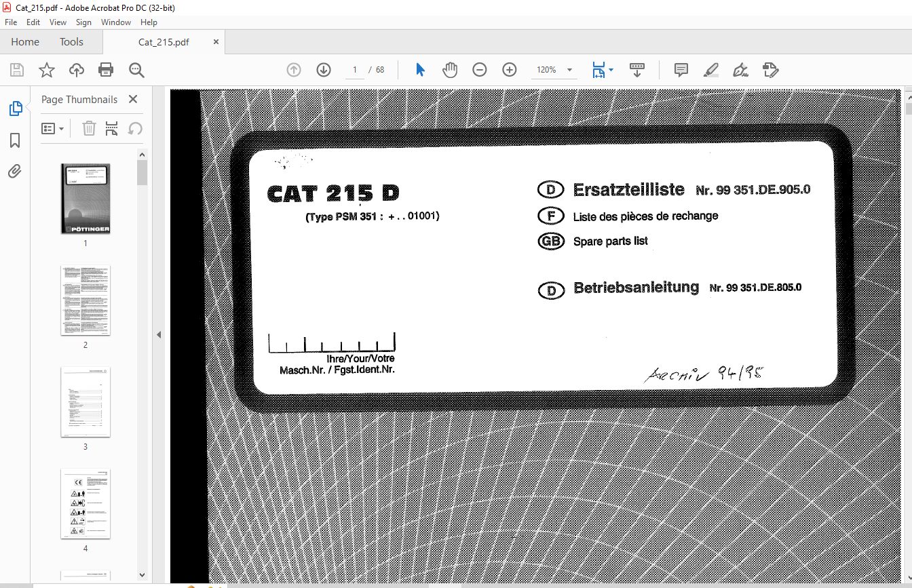Open the Attachments paperclip pane

[15, 171]
